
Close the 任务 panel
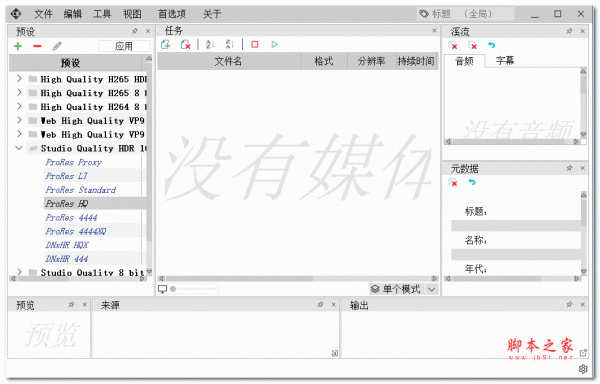tap(434, 31)
